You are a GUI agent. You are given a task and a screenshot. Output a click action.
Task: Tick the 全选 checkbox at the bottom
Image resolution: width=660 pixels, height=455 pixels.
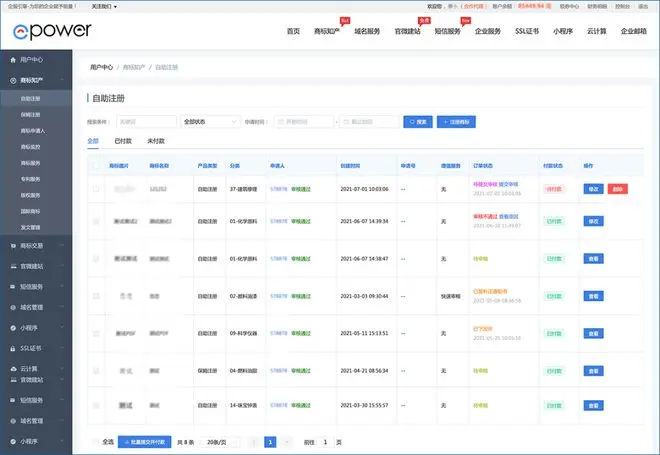pyautogui.click(x=96, y=441)
